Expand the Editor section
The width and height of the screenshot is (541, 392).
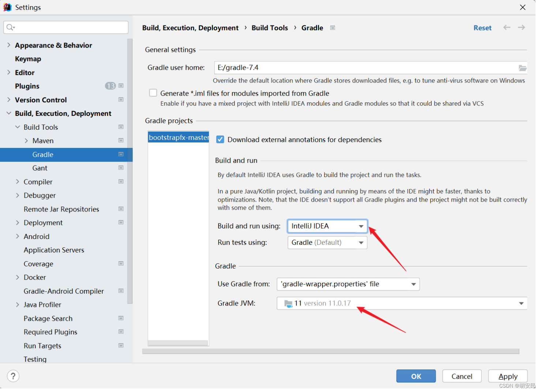pyautogui.click(x=9, y=73)
